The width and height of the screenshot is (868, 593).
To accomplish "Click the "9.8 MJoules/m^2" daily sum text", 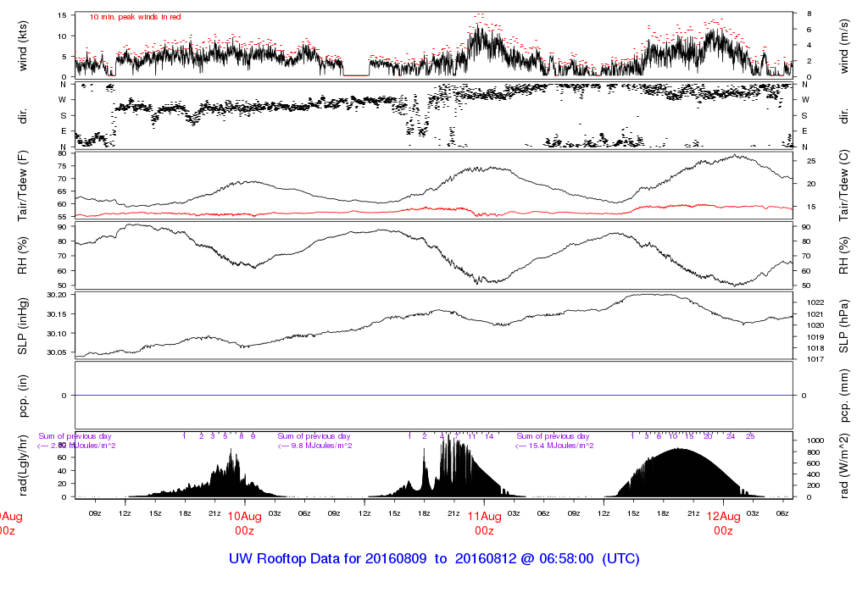I will pos(315,446).
